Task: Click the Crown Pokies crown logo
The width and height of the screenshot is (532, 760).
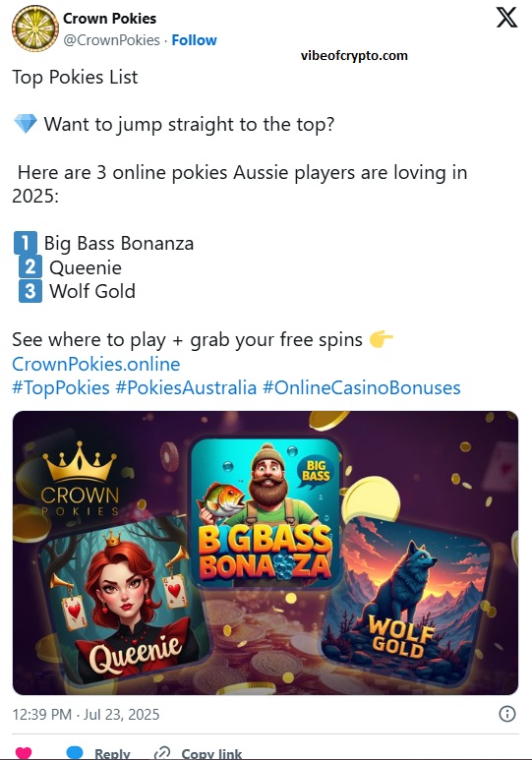Action: point(80,479)
